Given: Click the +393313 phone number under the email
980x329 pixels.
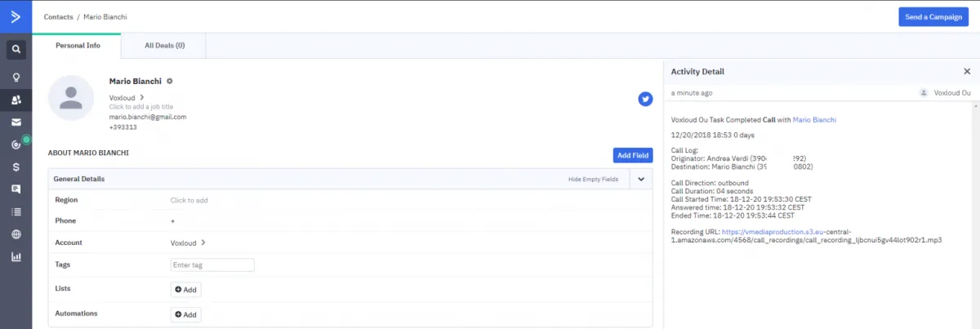Looking at the screenshot, I should 123,127.
